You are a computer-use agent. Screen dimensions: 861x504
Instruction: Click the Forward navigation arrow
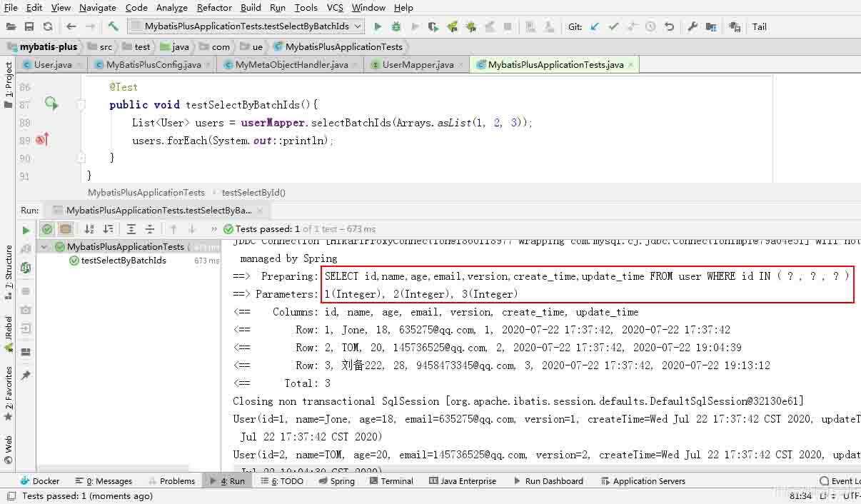pos(90,26)
